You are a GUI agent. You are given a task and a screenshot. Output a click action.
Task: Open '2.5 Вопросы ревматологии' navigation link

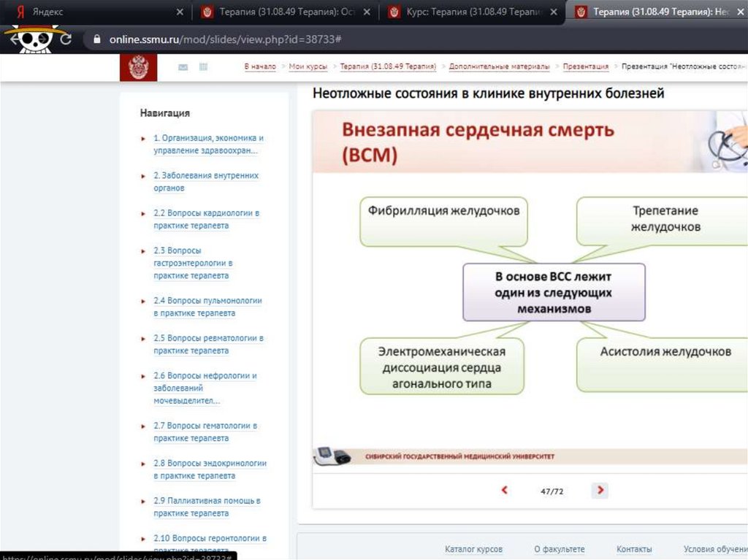208,344
